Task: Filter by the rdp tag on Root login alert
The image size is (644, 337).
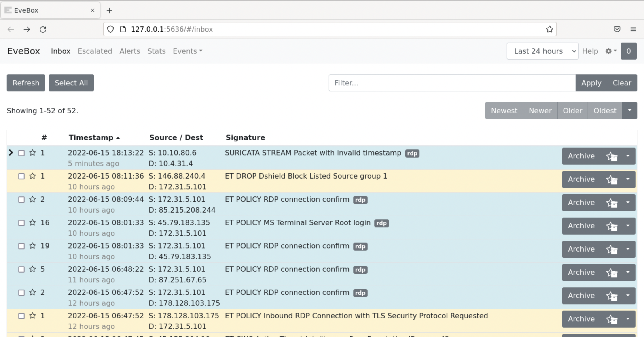Action: pos(381,223)
